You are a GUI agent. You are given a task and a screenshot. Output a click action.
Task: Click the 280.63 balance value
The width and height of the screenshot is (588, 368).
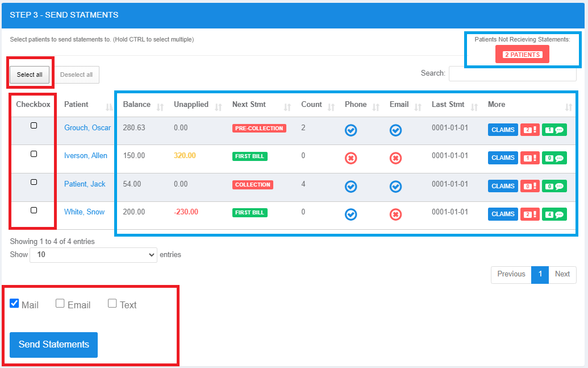click(134, 127)
